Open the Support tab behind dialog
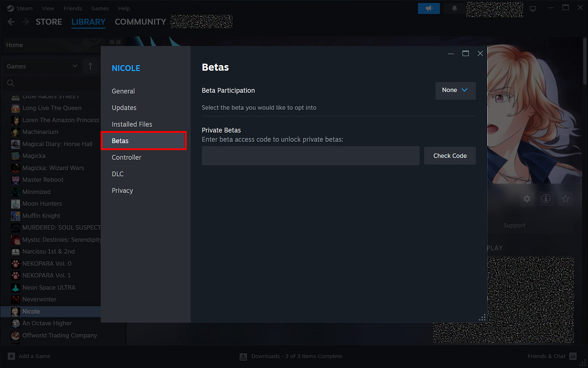Image resolution: width=588 pixels, height=368 pixels. 514,226
